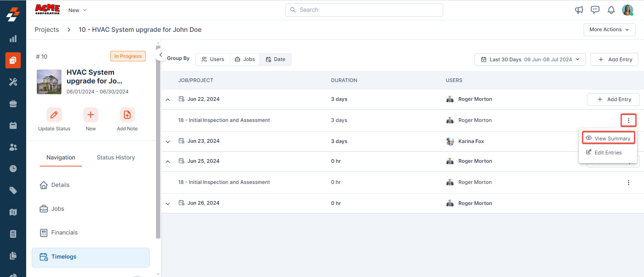
Task: Open the chat messages icon
Action: 595,10
